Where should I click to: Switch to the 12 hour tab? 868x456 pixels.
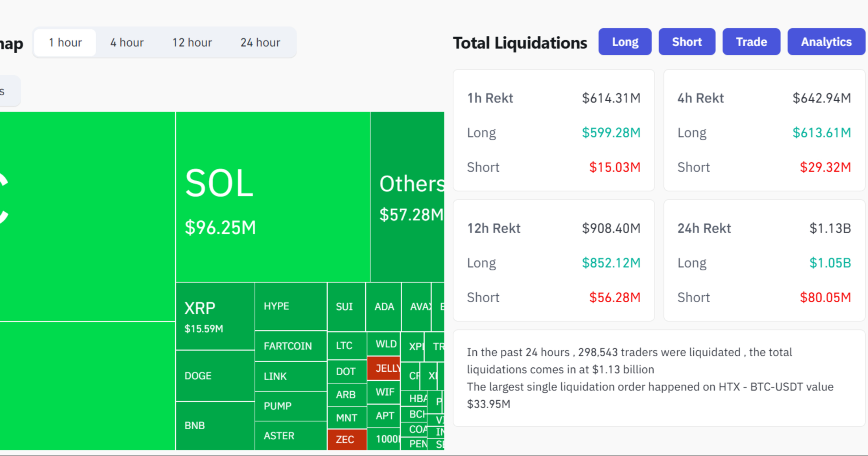coord(192,43)
